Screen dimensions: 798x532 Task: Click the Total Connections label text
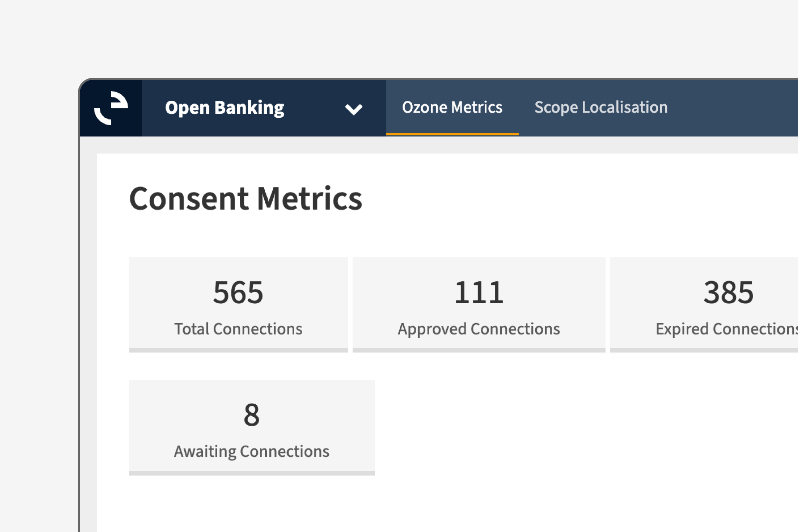pyautogui.click(x=238, y=329)
